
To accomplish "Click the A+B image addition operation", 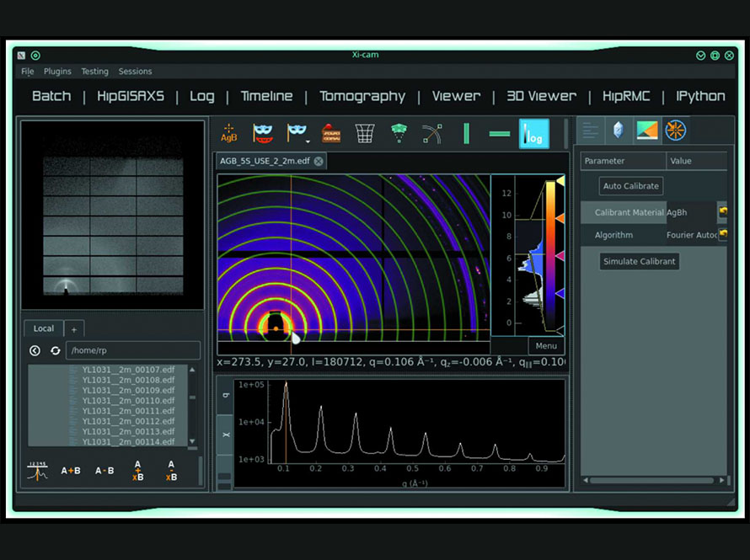I will tap(71, 471).
